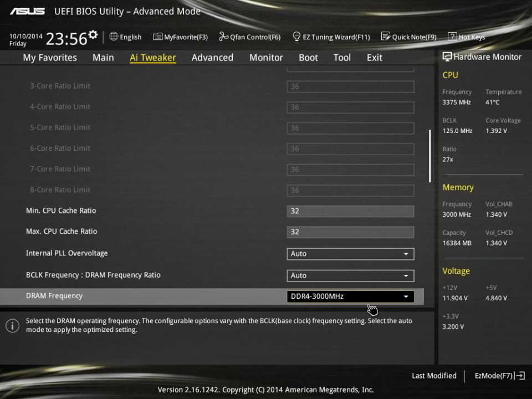Click the ASUS logo
Viewport: 532px width, 399px height.
(27, 12)
